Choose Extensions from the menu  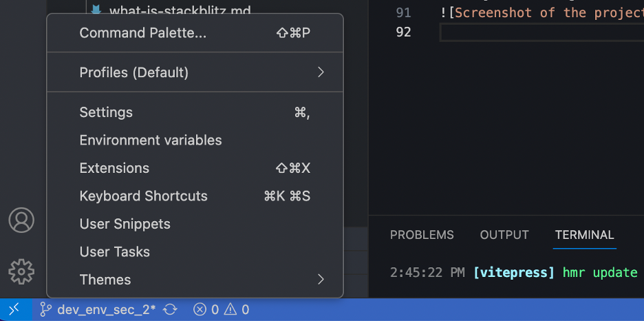[x=114, y=168]
